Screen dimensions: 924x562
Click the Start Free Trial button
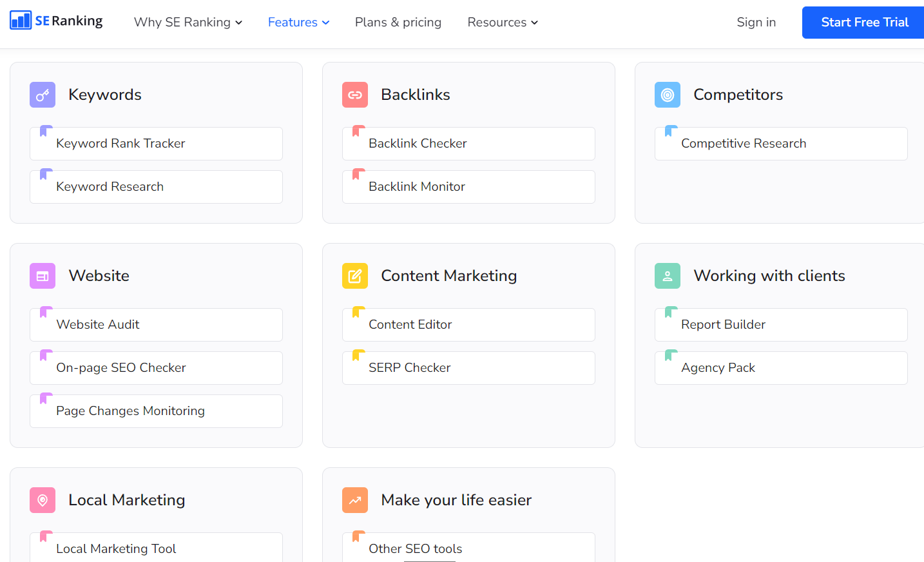pos(863,22)
